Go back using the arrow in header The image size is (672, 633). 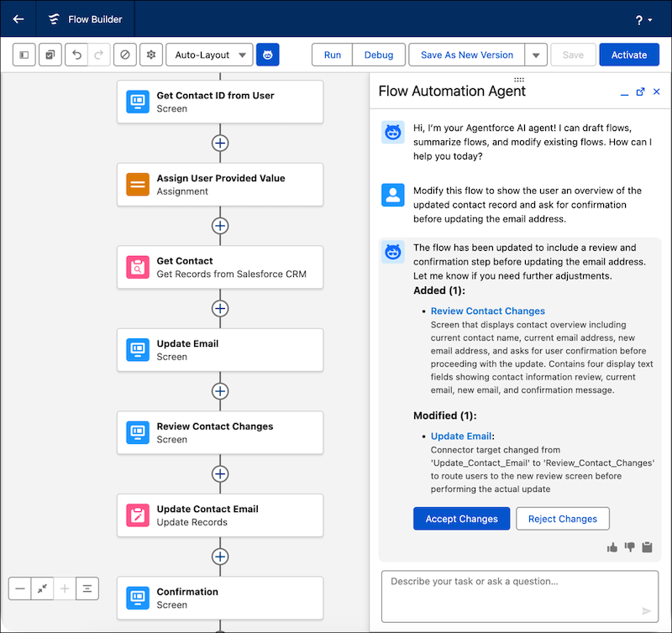coord(18,18)
